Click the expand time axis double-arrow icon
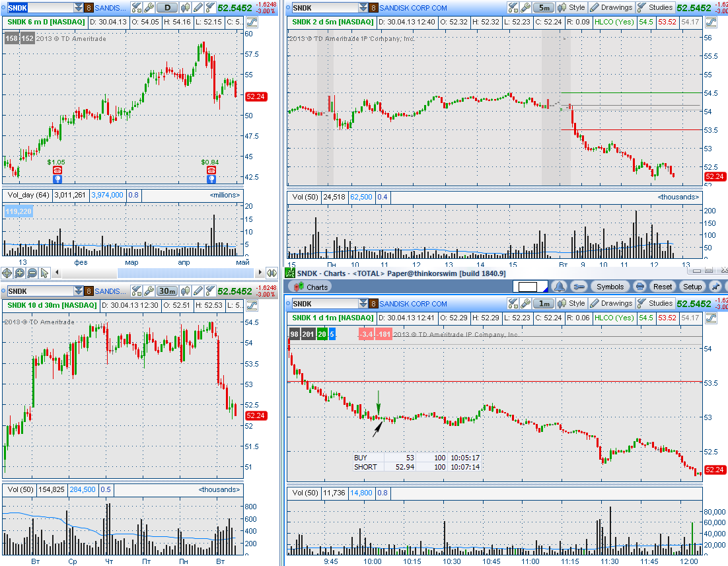Screen dimensions: 728x566 pos(272,273)
